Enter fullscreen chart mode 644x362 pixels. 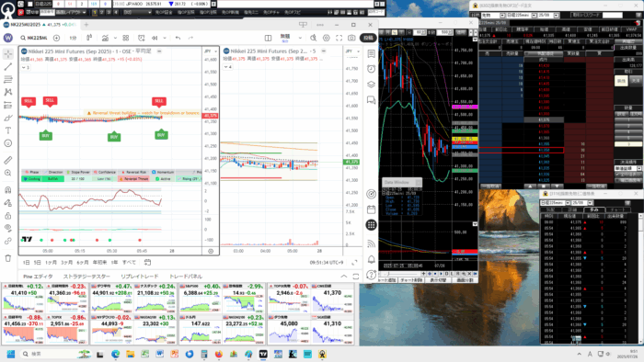[339, 38]
